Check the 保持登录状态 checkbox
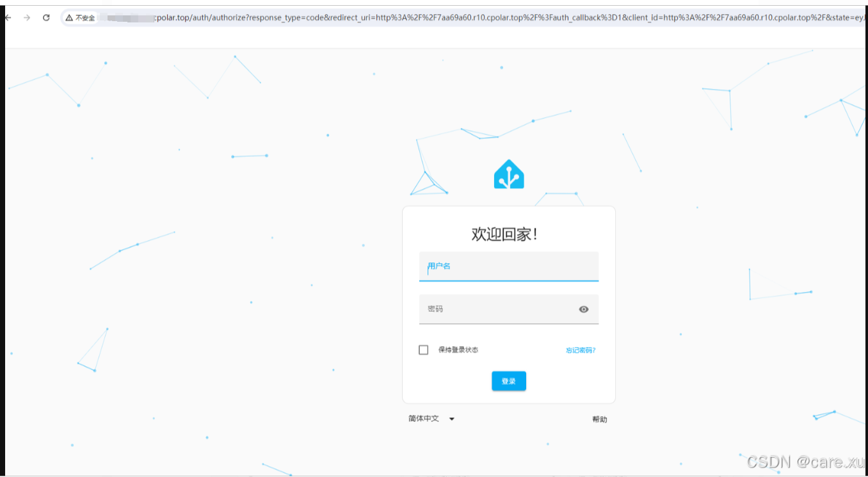The image size is (868, 477). [423, 350]
